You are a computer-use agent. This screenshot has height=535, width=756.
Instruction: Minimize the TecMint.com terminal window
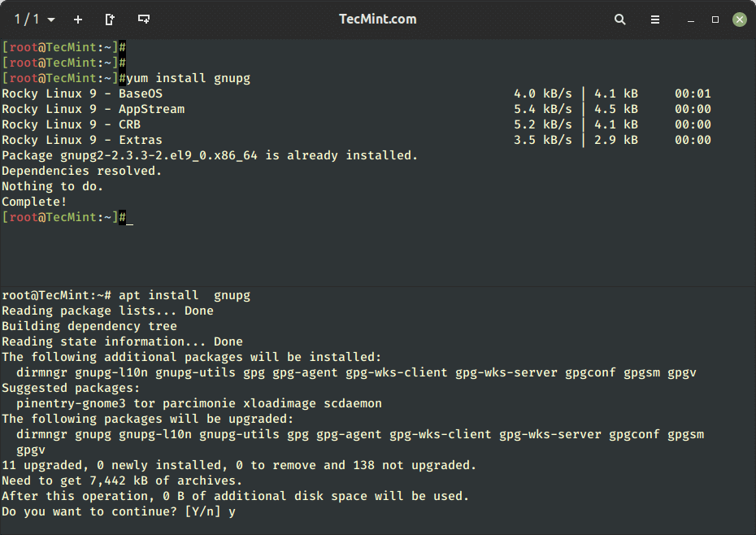tap(691, 20)
